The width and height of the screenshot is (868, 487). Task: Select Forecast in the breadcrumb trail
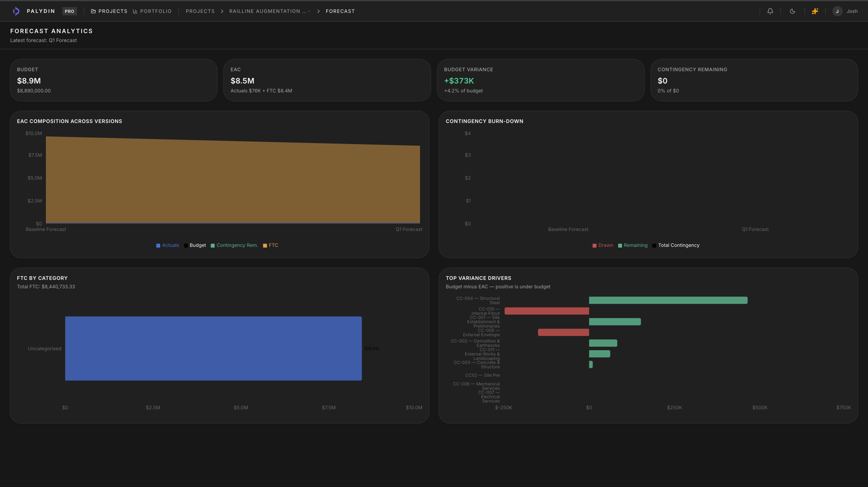pyautogui.click(x=340, y=11)
